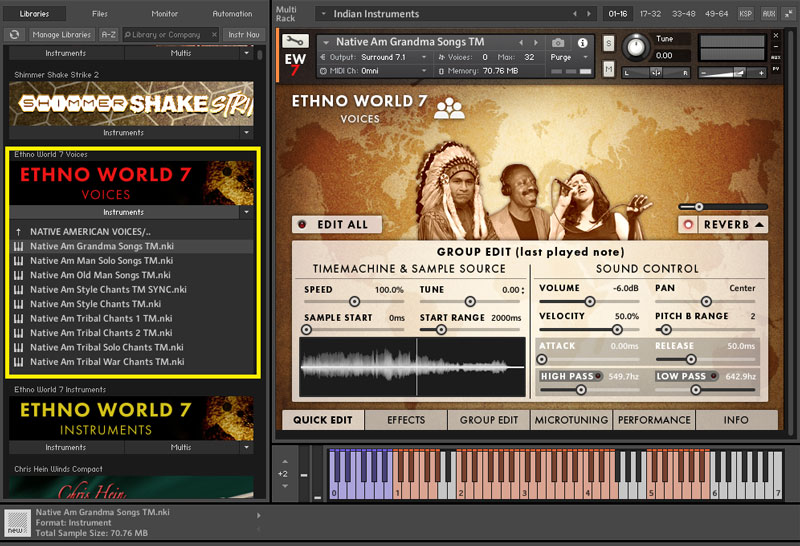
Task: Click the file thumbnail icon in info bar
Action: coord(17,523)
